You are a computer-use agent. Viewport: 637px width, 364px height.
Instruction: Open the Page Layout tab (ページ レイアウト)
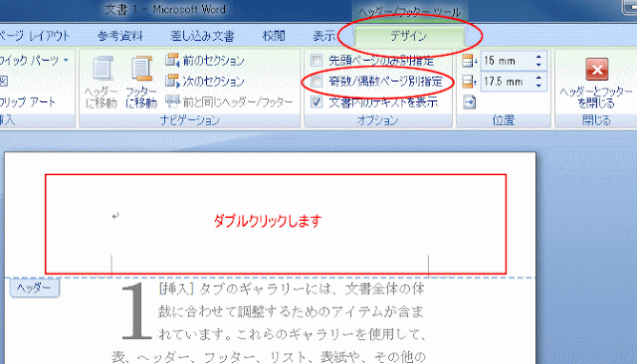(35, 36)
